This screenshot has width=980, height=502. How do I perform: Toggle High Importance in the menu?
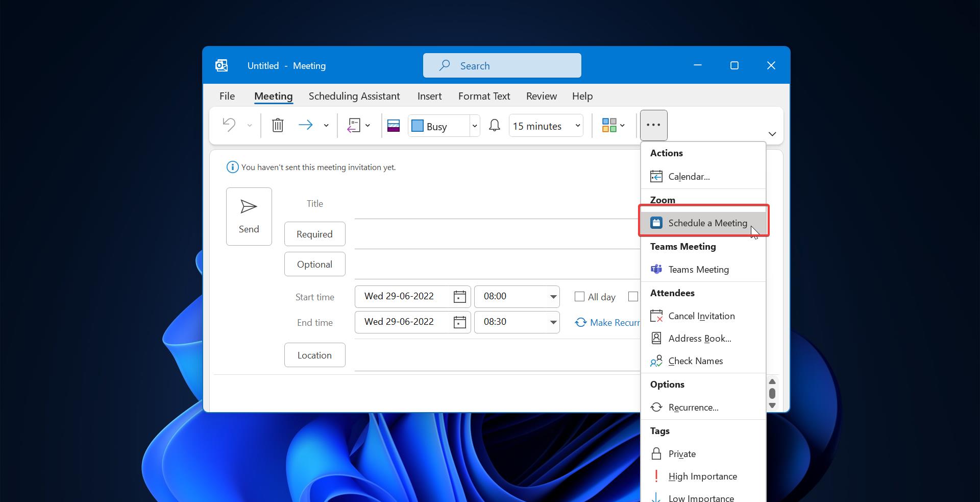tap(703, 476)
